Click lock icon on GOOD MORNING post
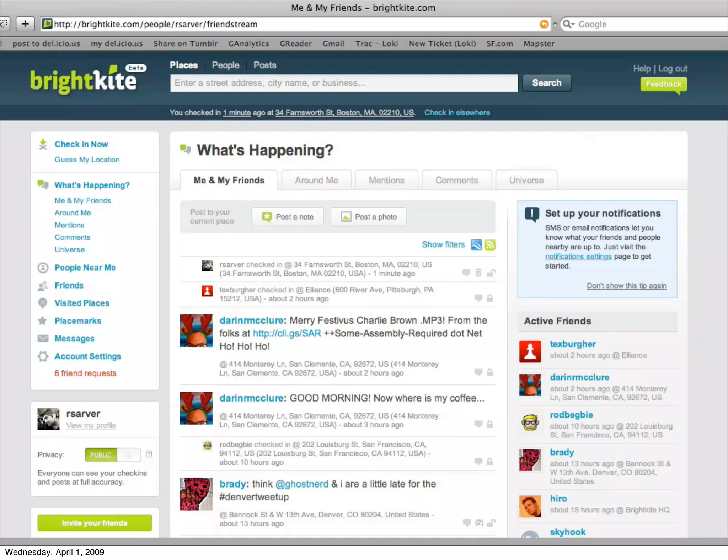 tap(490, 424)
